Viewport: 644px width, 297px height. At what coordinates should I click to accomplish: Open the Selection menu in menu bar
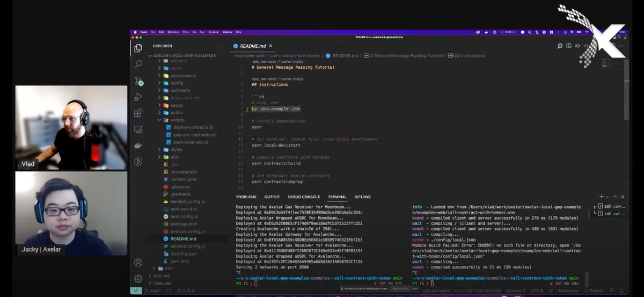[x=173, y=32]
